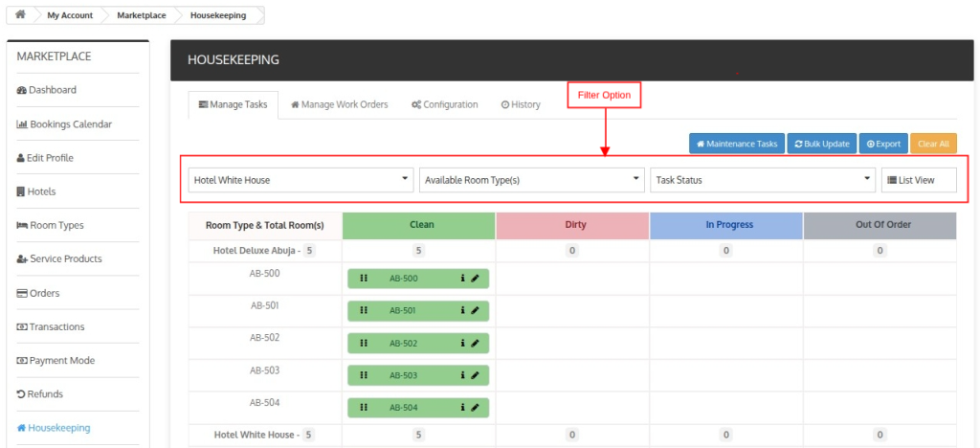
Task: Select the Manage Tasks tab
Action: click(x=234, y=105)
